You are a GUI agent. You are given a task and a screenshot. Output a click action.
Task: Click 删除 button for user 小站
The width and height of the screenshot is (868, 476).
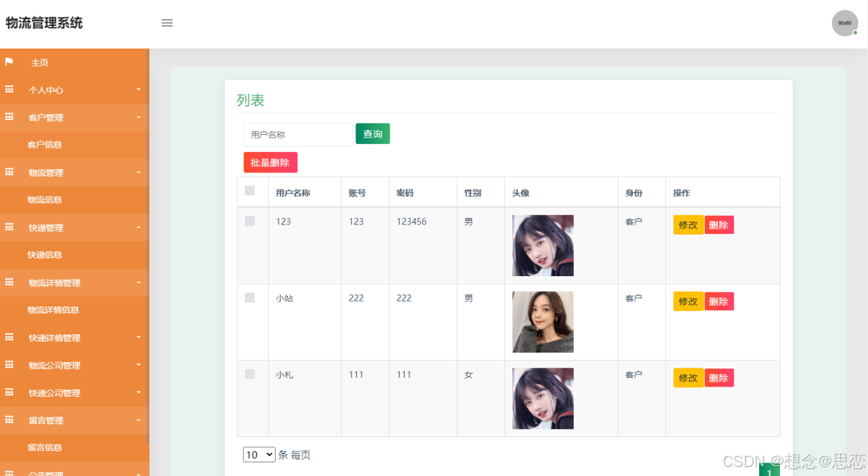coord(719,301)
